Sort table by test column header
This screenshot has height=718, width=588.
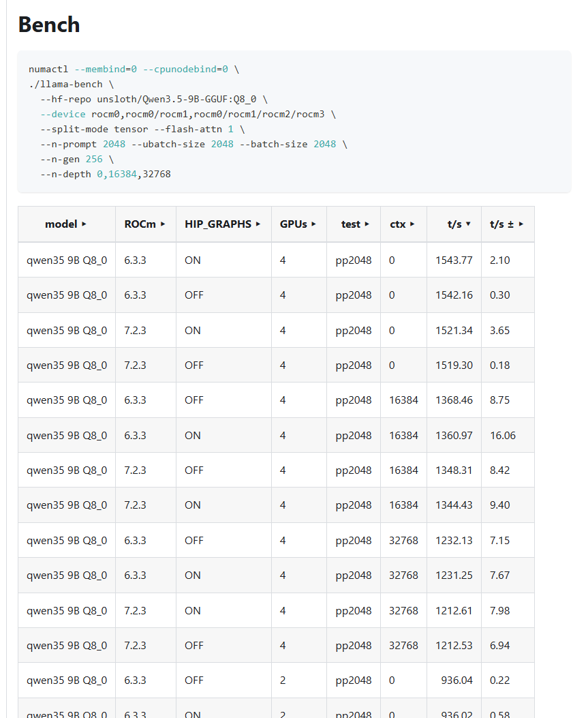pos(354,224)
